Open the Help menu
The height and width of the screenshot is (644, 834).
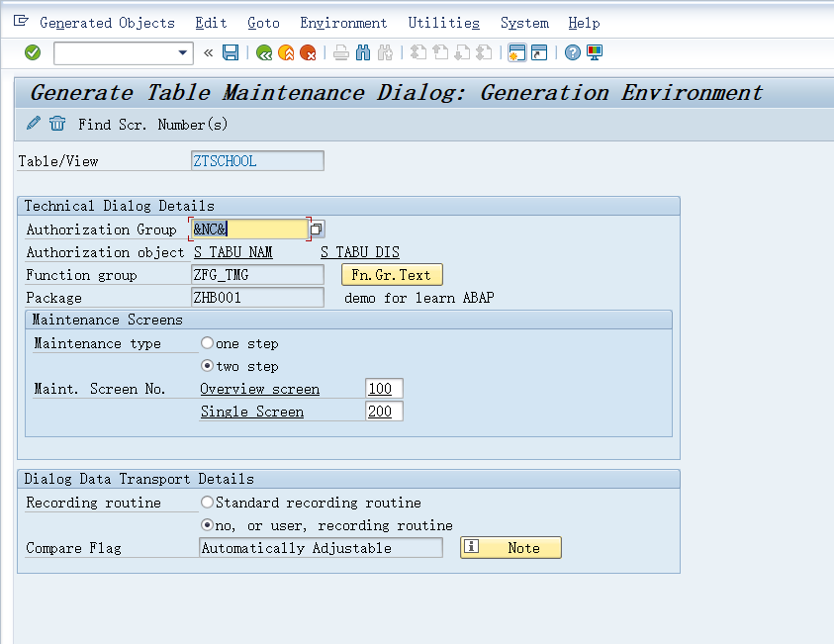584,23
